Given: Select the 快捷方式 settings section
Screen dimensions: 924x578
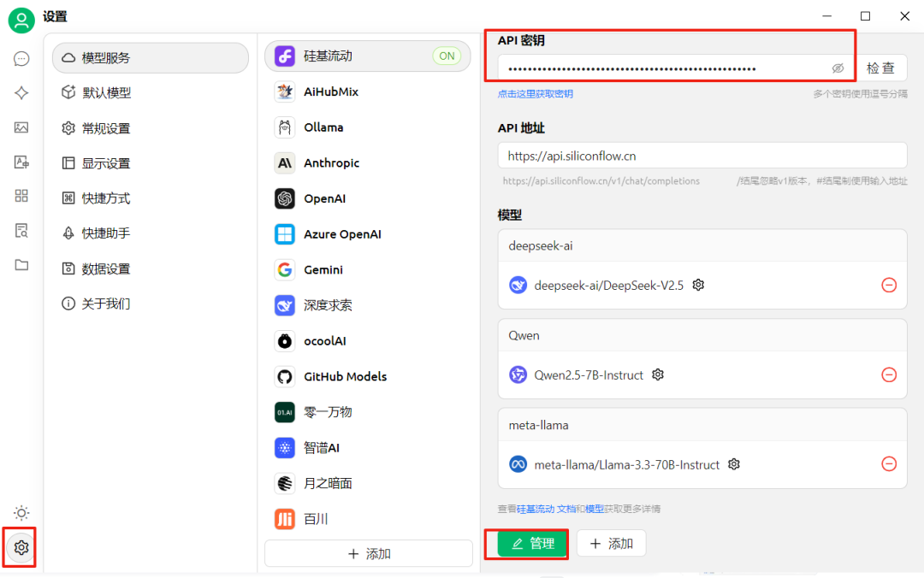Looking at the screenshot, I should click(151, 198).
